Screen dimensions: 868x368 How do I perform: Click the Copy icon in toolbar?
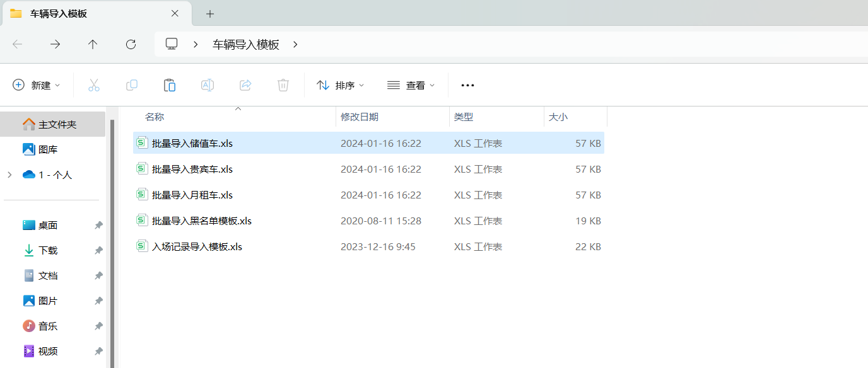click(132, 85)
